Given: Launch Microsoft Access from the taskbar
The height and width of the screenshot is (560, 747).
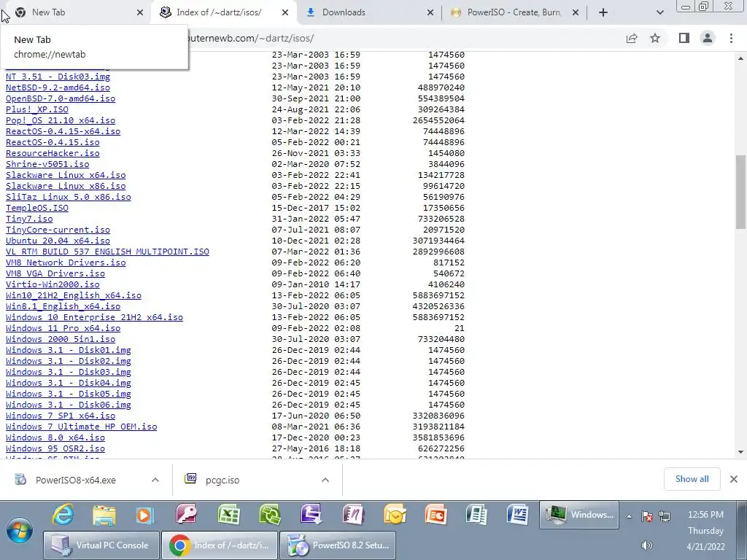Looking at the screenshot, I should pos(186,515).
